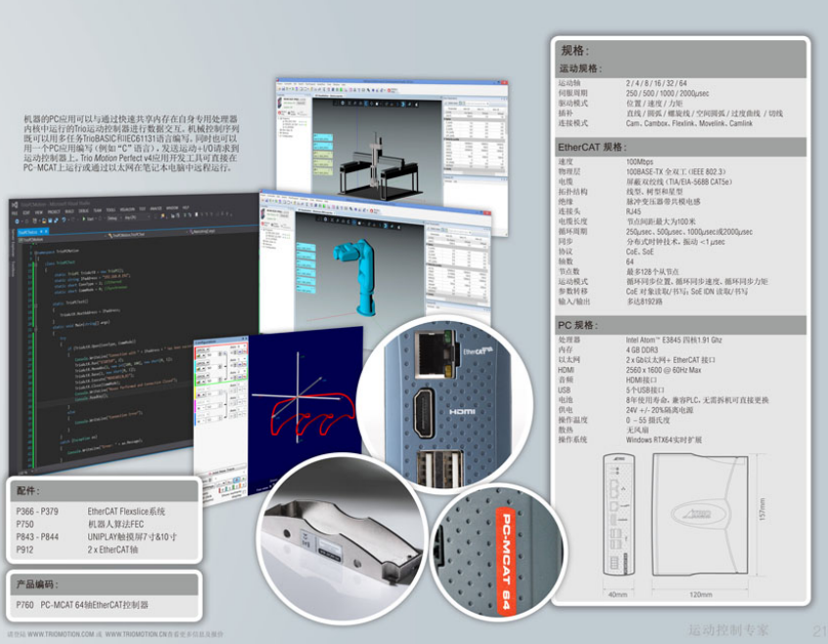Click the RJ45 connector value
Screen dimensions: 828x644
pyautogui.click(x=633, y=211)
